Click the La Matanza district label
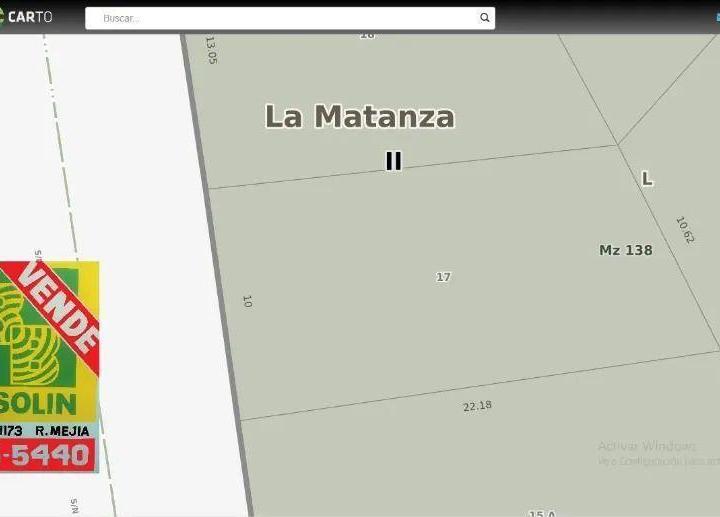 [x=360, y=116]
